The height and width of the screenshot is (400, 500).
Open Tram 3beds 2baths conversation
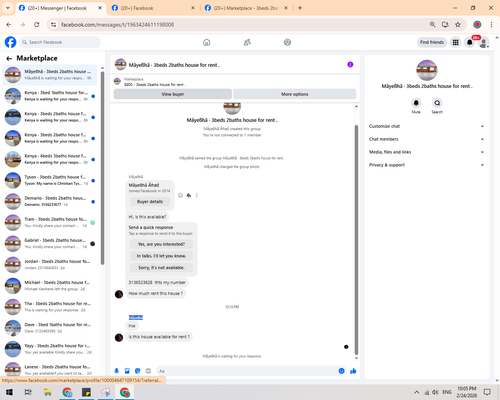point(50,222)
